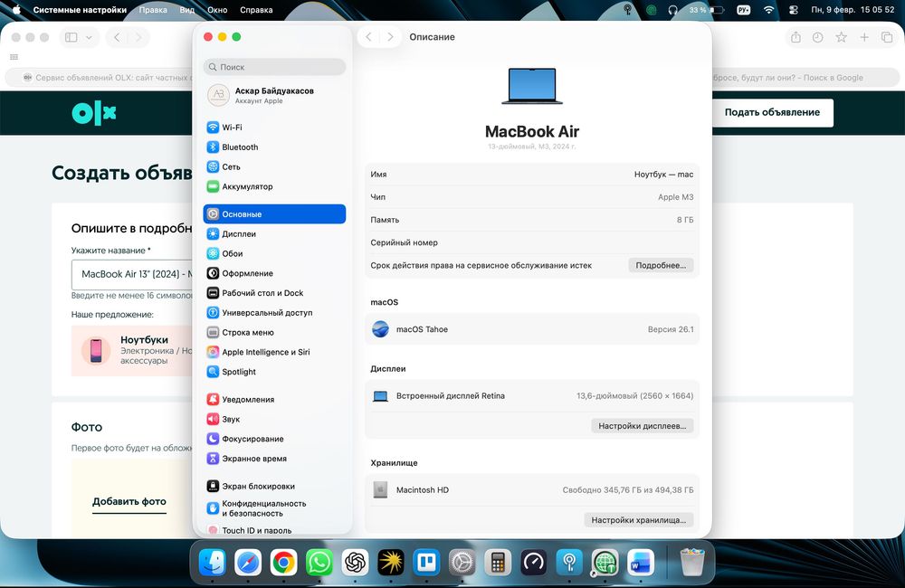The height and width of the screenshot is (588, 905).
Task: Open the Trash in the Dock
Action: [692, 562]
